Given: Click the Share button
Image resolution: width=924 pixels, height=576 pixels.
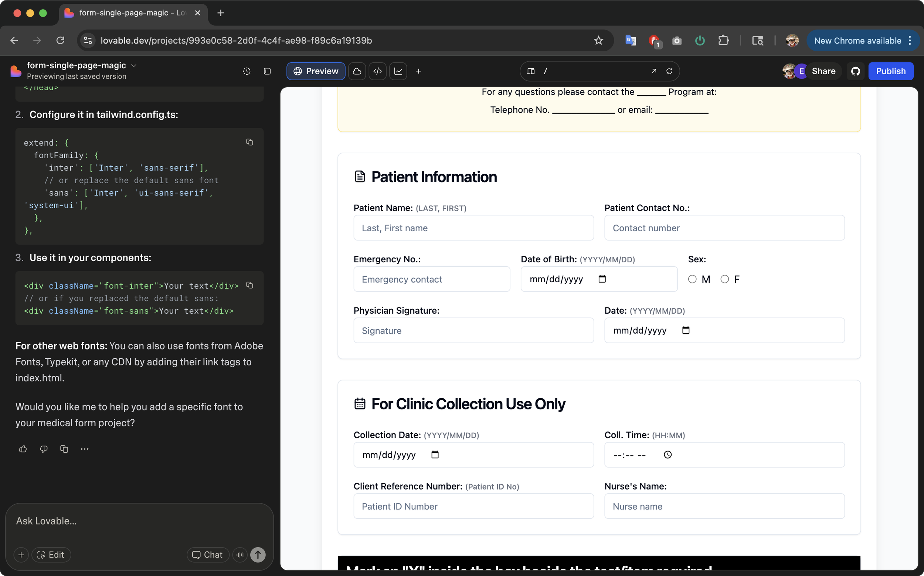Looking at the screenshot, I should [x=823, y=71].
